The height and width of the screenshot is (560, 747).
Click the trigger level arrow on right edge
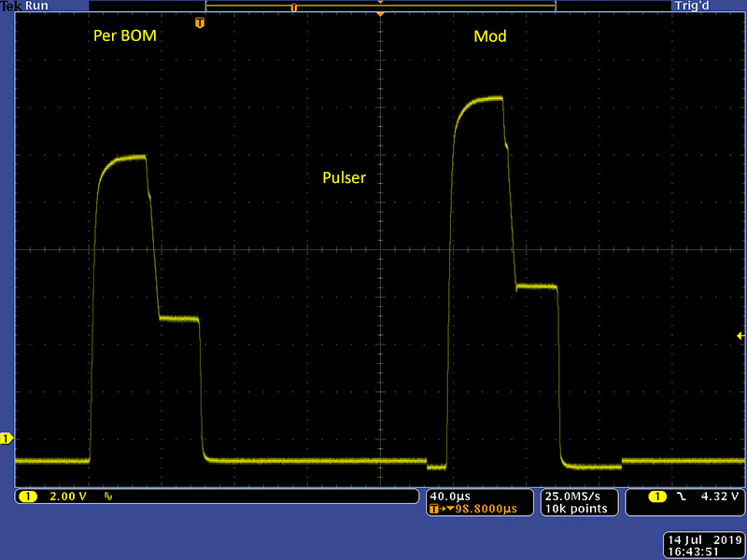[x=741, y=335]
